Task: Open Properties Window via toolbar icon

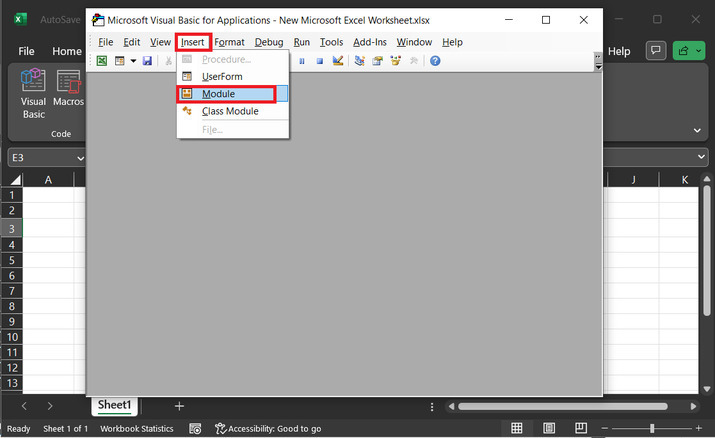Action: pyautogui.click(x=377, y=61)
